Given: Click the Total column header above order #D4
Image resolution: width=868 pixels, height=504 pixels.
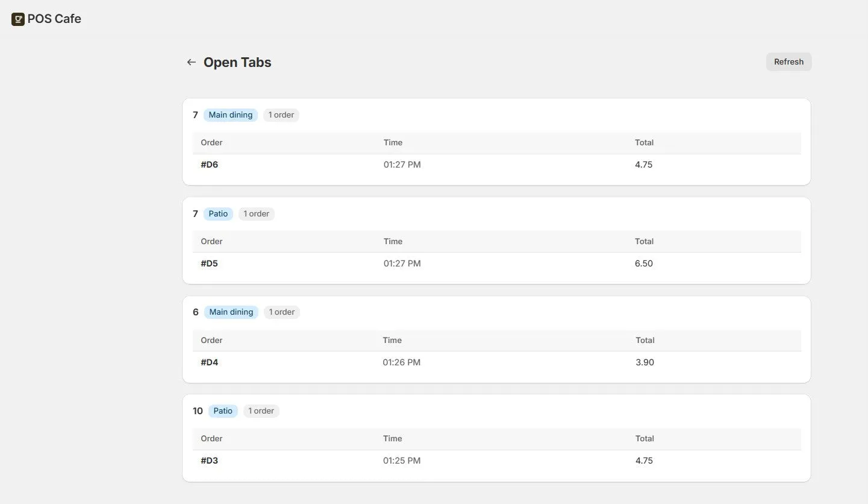Looking at the screenshot, I should click(x=645, y=340).
